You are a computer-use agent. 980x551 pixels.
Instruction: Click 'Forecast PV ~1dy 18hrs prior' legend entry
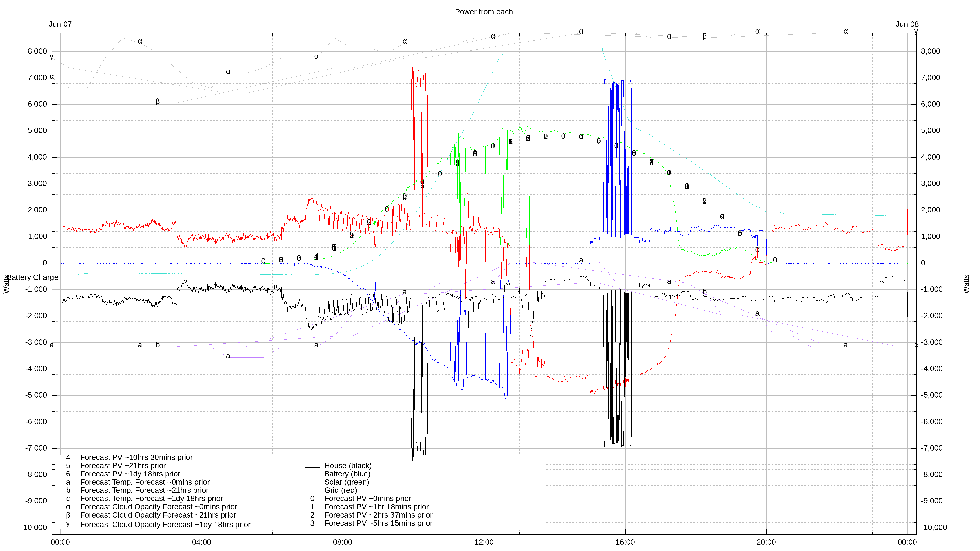click(130, 474)
